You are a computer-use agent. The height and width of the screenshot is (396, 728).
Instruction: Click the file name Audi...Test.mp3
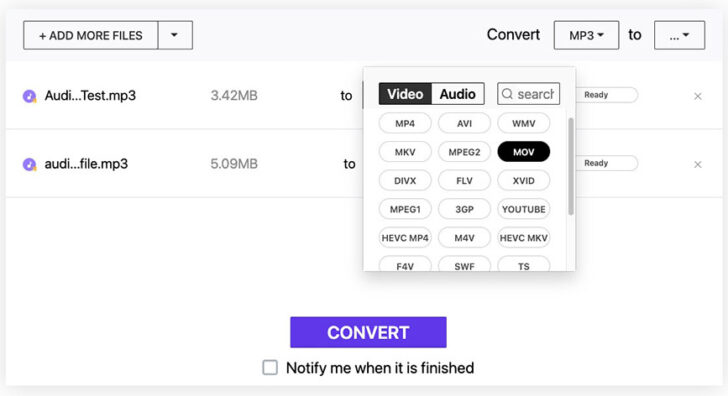90,96
